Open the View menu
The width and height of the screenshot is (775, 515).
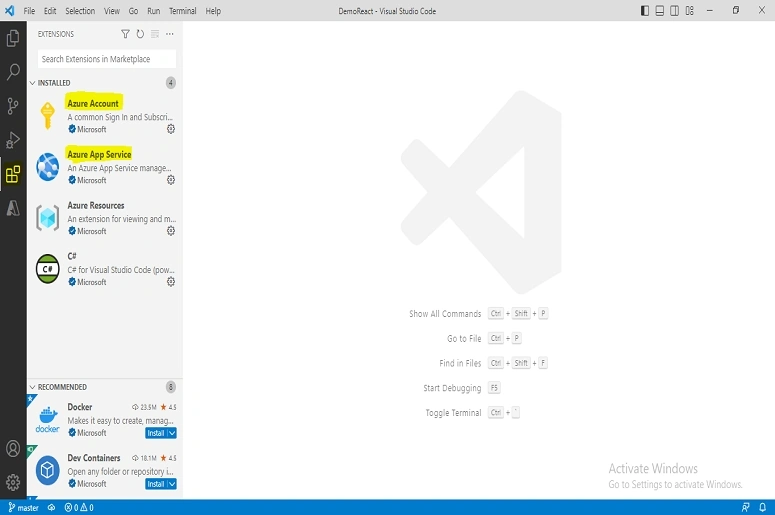[x=112, y=11]
